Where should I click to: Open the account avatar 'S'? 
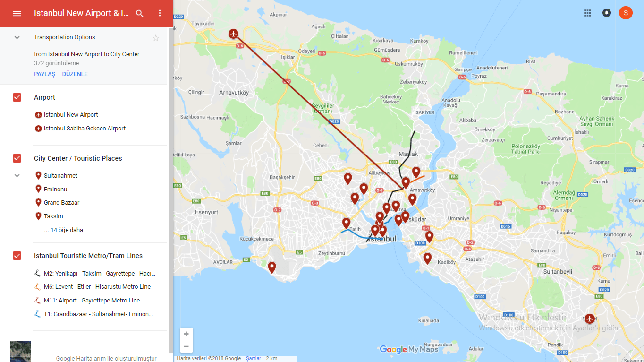click(626, 13)
